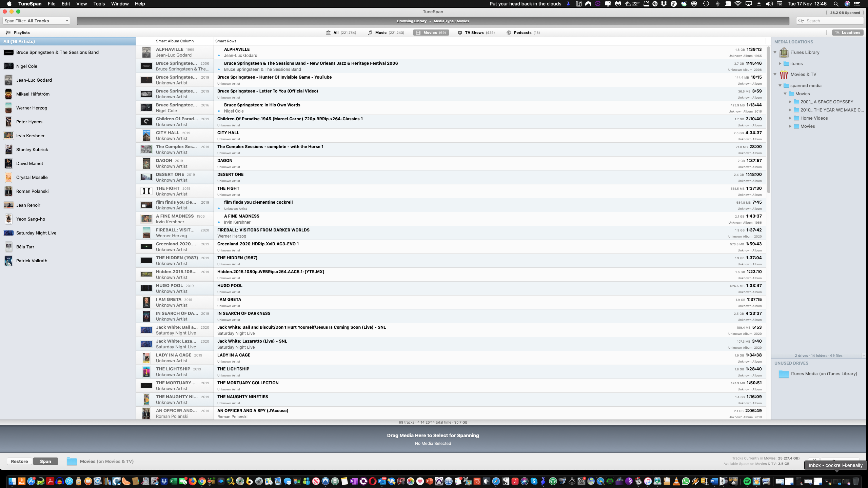Click the Podcasts media type icon

(509, 33)
